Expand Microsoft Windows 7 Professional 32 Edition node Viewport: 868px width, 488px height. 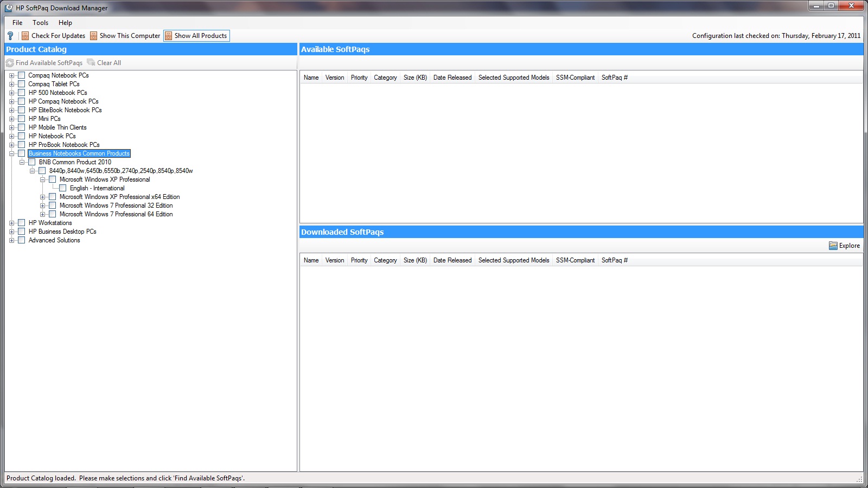42,206
